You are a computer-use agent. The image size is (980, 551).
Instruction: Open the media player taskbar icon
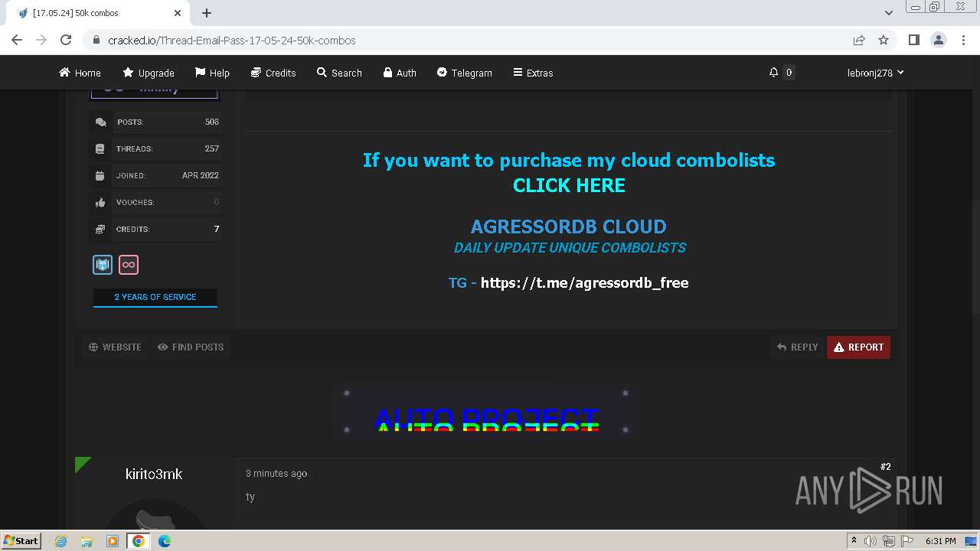pyautogui.click(x=113, y=541)
